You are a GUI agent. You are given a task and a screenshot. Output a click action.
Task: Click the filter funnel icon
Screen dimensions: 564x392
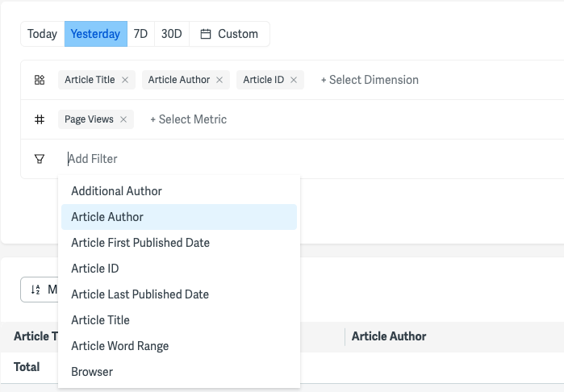[x=40, y=159]
